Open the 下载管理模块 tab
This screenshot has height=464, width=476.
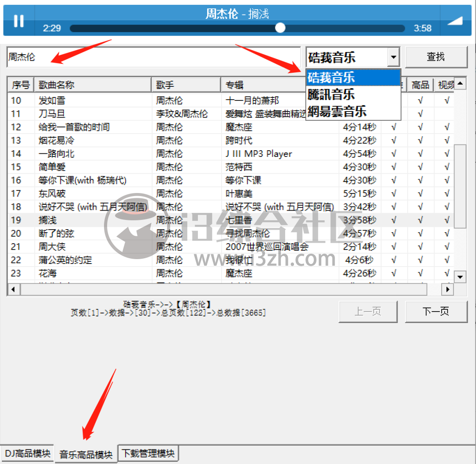point(148,453)
